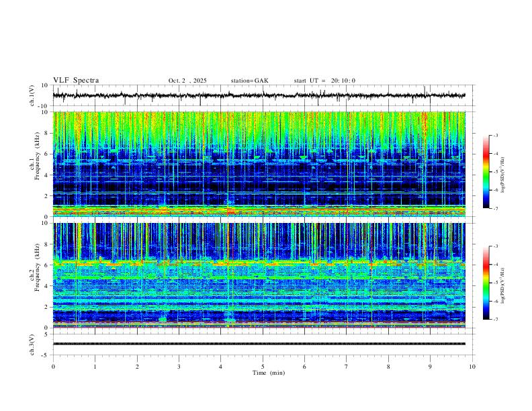Click the "VLF Spectra" title text
Viewport: 532px width, 411px height.
pyautogui.click(x=76, y=81)
